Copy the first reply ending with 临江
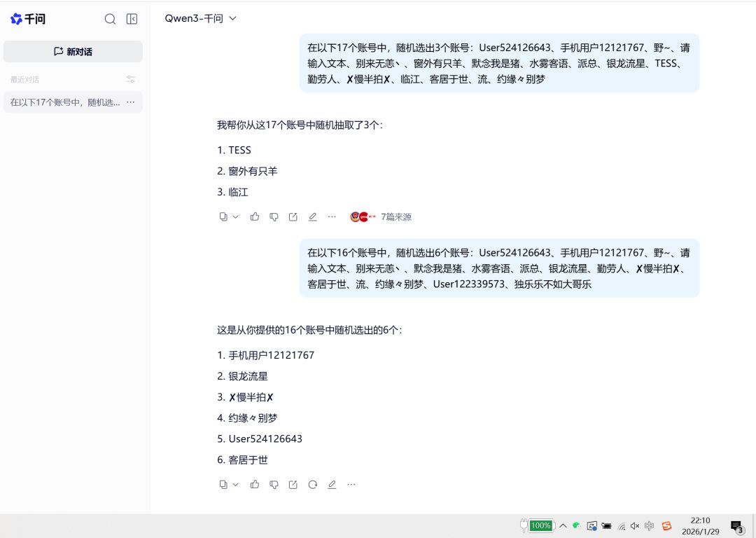This screenshot has width=756, height=538. click(x=223, y=216)
